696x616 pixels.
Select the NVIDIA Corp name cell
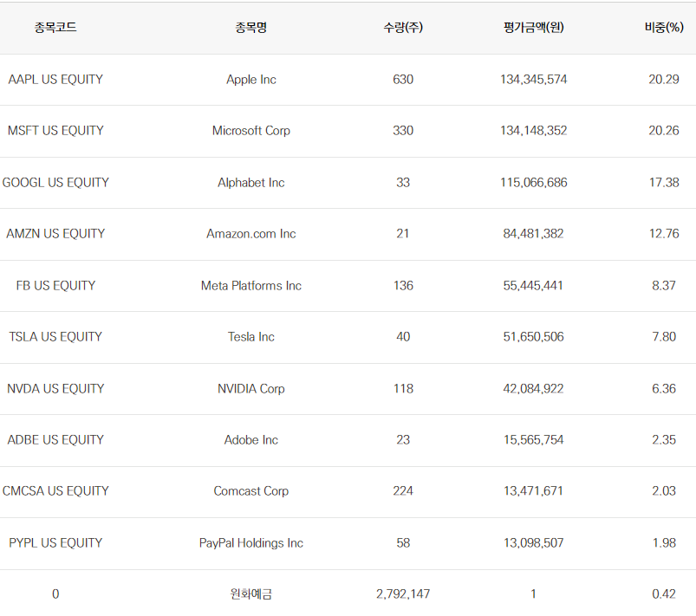coord(250,388)
